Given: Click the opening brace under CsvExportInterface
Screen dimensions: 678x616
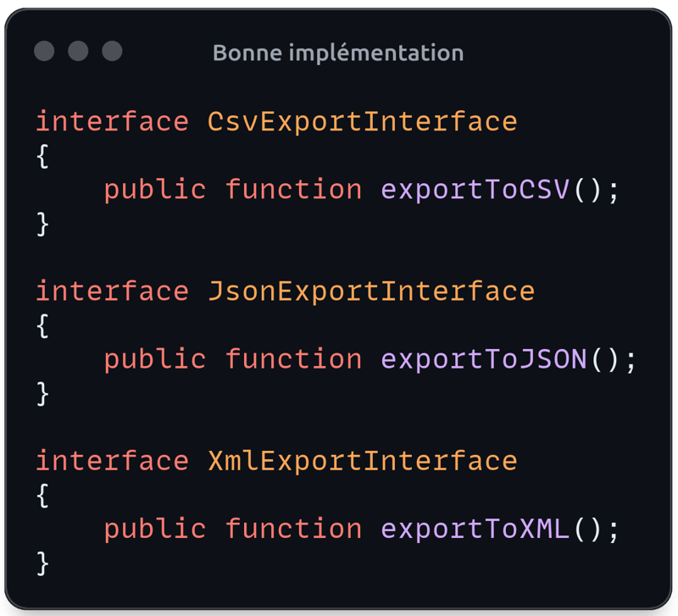Looking at the screenshot, I should tap(42, 157).
